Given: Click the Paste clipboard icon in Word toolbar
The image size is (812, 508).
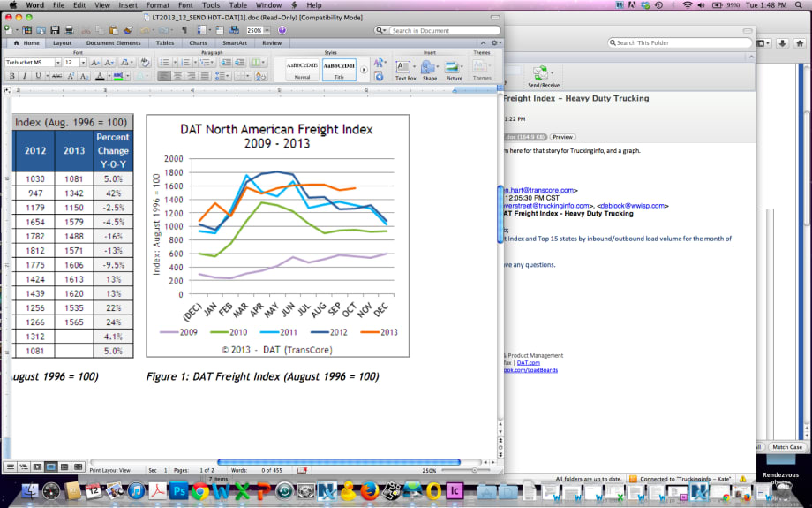Looking at the screenshot, I should 114,31.
